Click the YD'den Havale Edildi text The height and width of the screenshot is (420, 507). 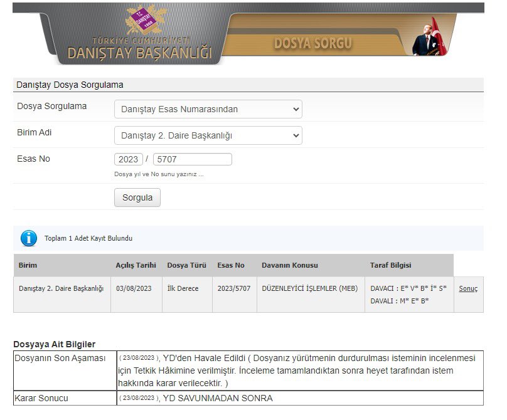[204, 359]
